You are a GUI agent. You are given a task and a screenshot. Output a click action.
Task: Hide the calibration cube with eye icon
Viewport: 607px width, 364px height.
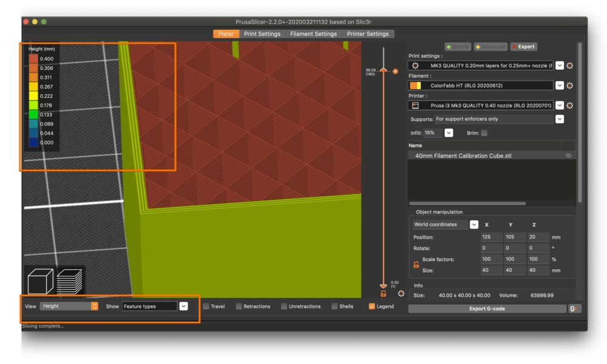pos(569,156)
